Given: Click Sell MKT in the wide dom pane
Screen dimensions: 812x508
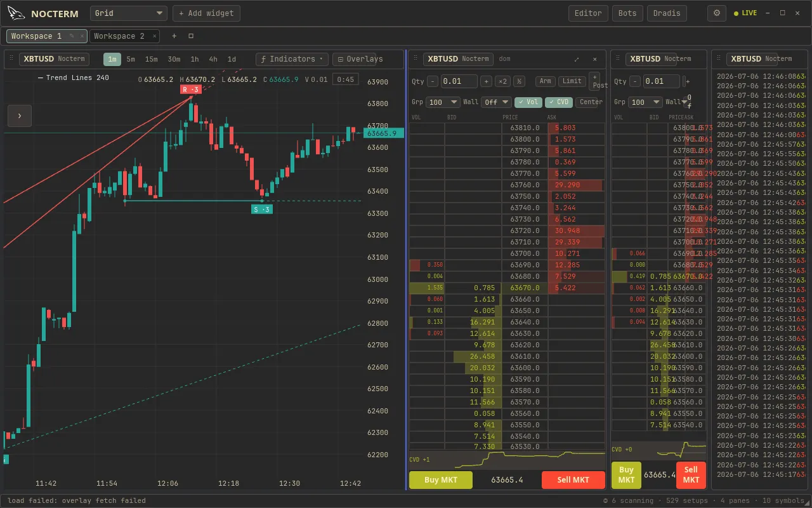Looking at the screenshot, I should pyautogui.click(x=573, y=480).
